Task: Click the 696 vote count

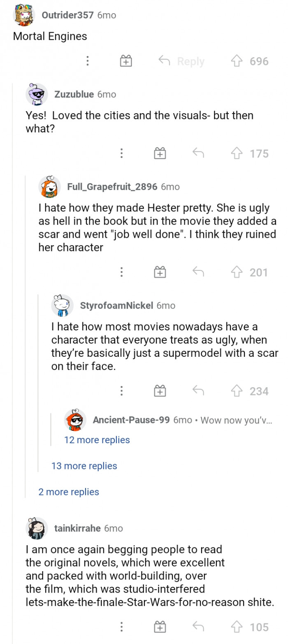Action: pyautogui.click(x=260, y=60)
